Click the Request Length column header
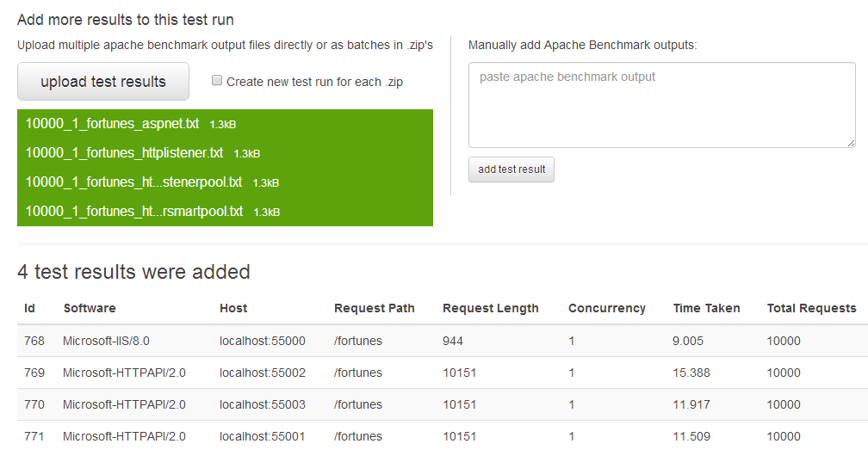 [x=491, y=308]
